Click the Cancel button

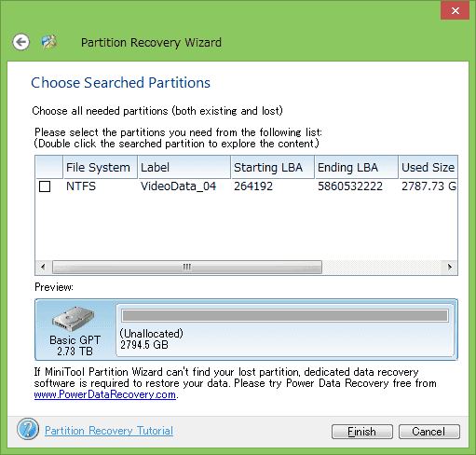click(429, 432)
